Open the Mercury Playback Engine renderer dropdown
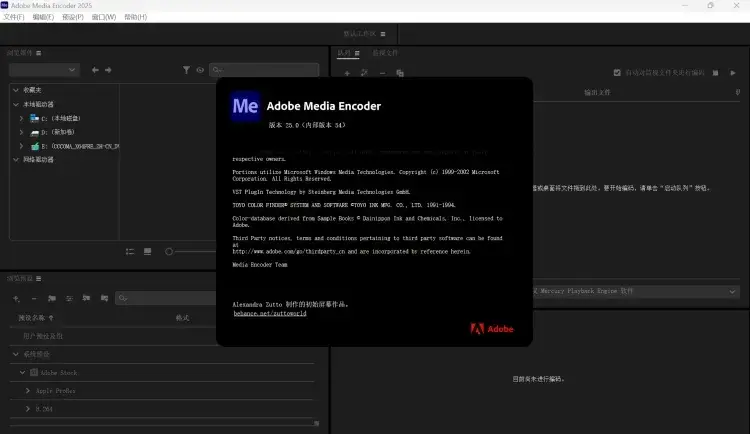This screenshot has height=434, width=750. coord(640,291)
